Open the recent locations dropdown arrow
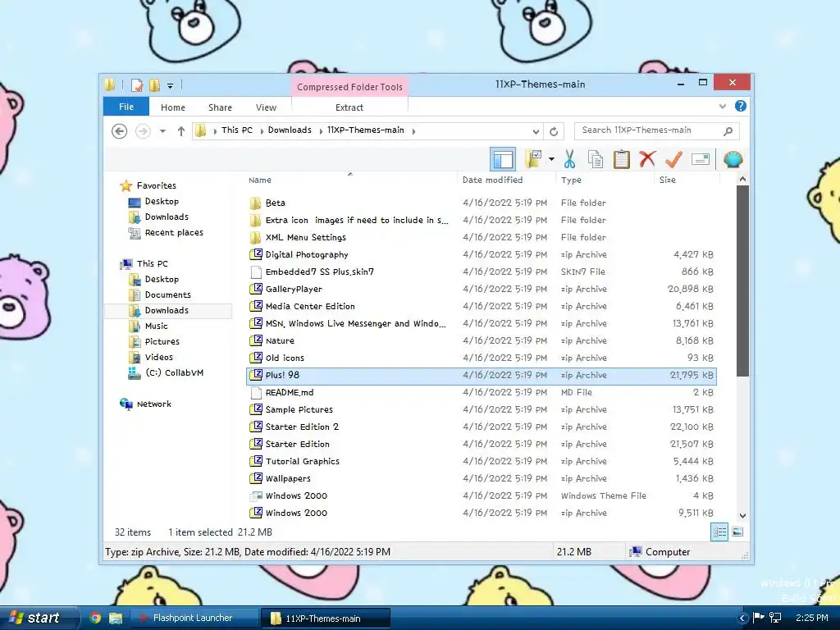Image resolution: width=840 pixels, height=630 pixels. 162,131
